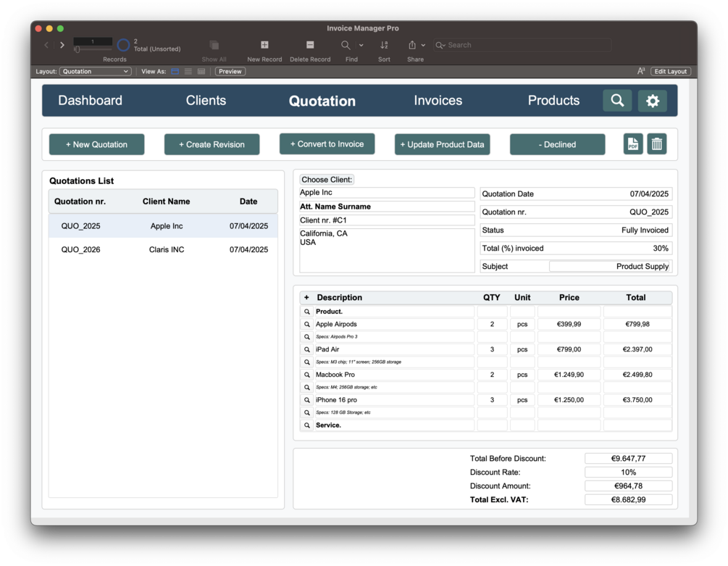728x566 pixels.
Task: Open the search options magnifier dropdown
Action: click(x=440, y=45)
